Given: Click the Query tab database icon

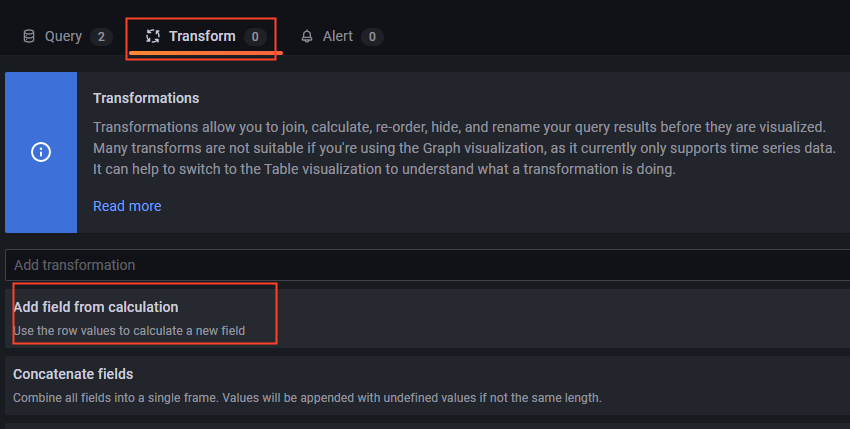Looking at the screenshot, I should pos(30,37).
